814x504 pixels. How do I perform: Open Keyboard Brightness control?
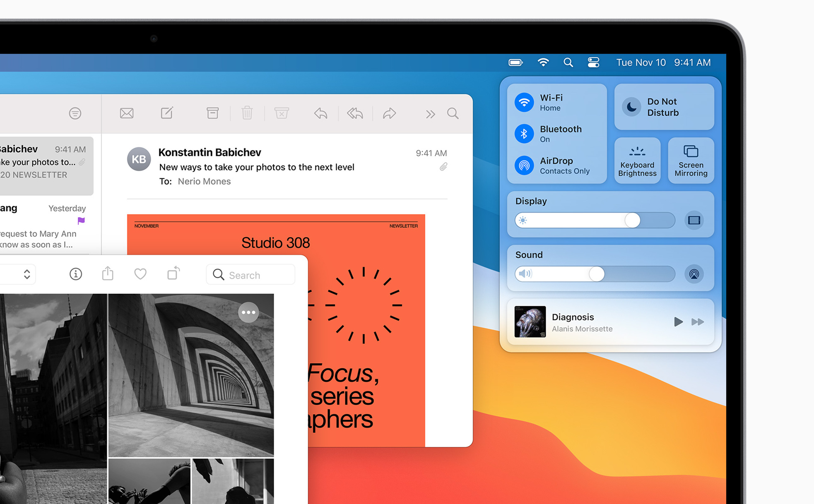click(x=637, y=161)
